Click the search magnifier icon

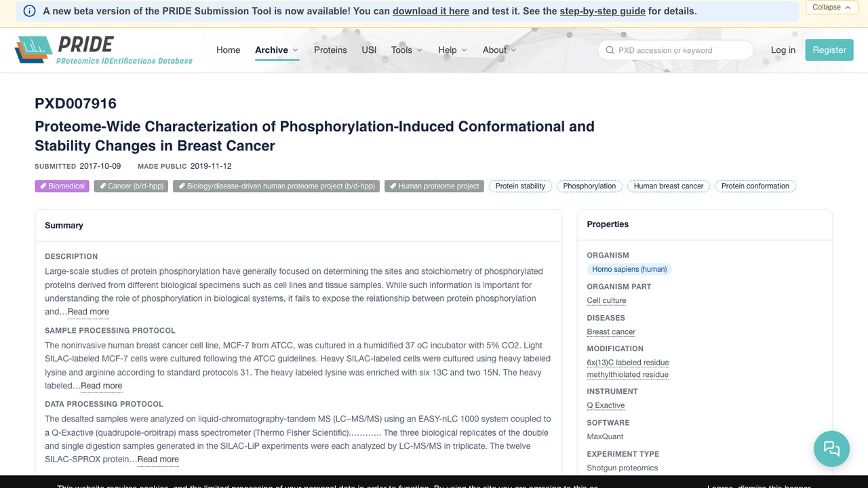tap(610, 50)
